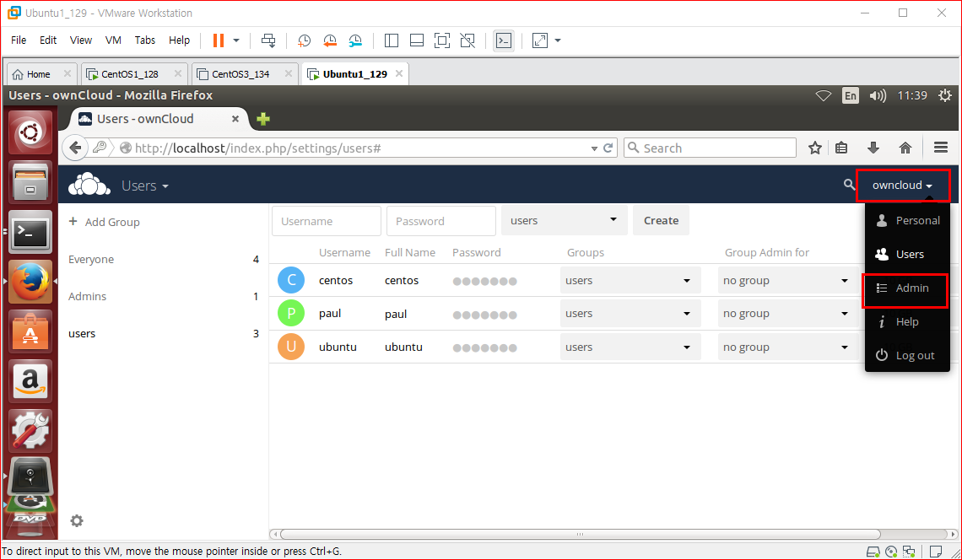The height and width of the screenshot is (560, 962).
Task: Open the Edit menu in VMware
Action: tap(48, 40)
